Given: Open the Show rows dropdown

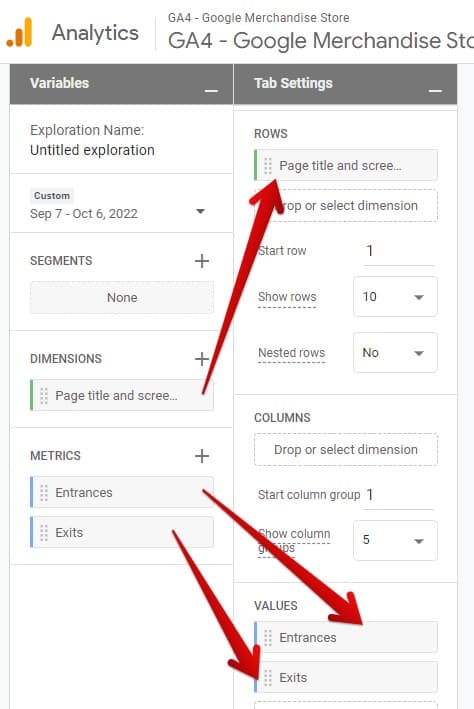Looking at the screenshot, I should [x=395, y=297].
